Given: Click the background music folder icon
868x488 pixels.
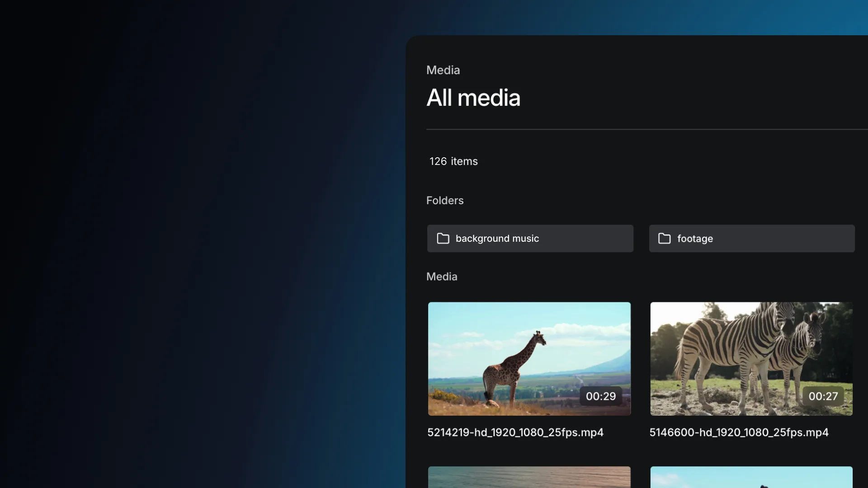Looking at the screenshot, I should (443, 239).
